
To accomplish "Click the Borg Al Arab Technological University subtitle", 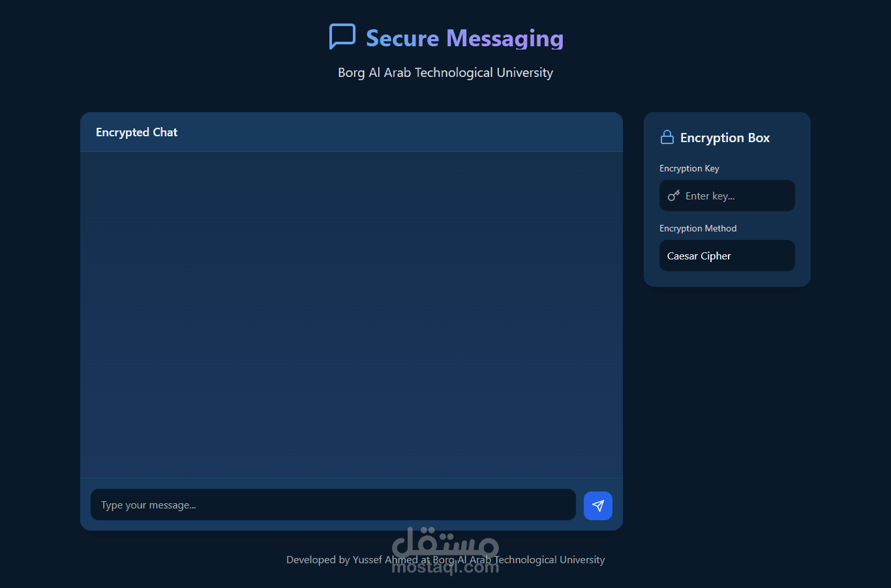I will click(x=445, y=72).
